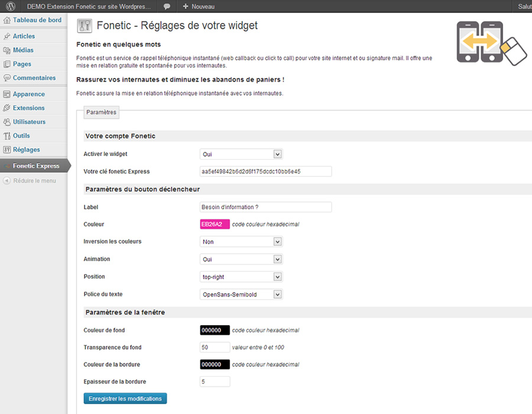Click the Réduire le menu arrow icon

pyautogui.click(x=7, y=180)
